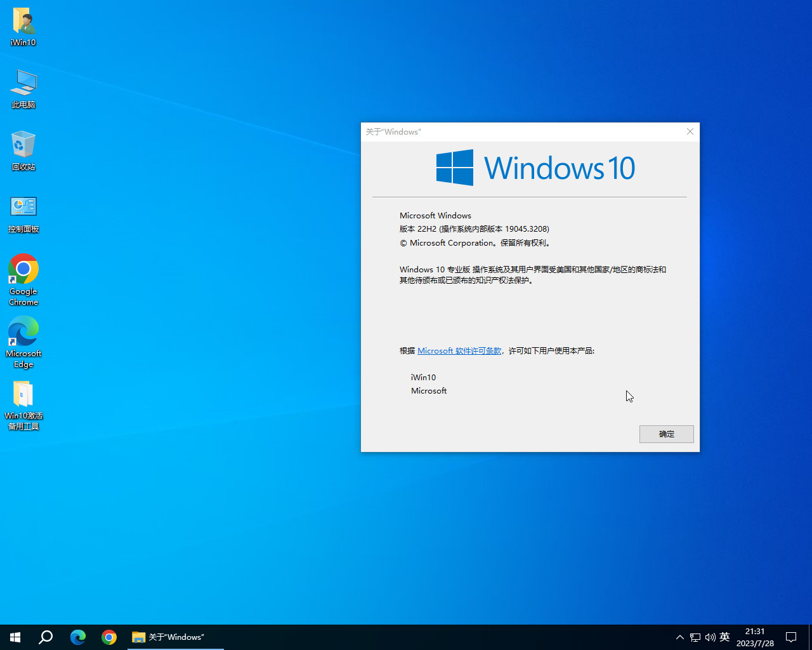Open the Win10激活备用工具 folder

click(x=23, y=405)
